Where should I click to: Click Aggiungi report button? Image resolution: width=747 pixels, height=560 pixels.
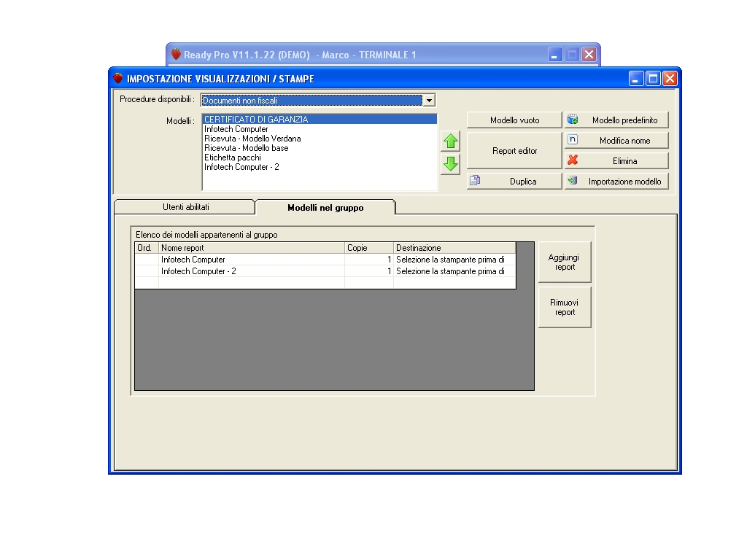pyautogui.click(x=565, y=262)
